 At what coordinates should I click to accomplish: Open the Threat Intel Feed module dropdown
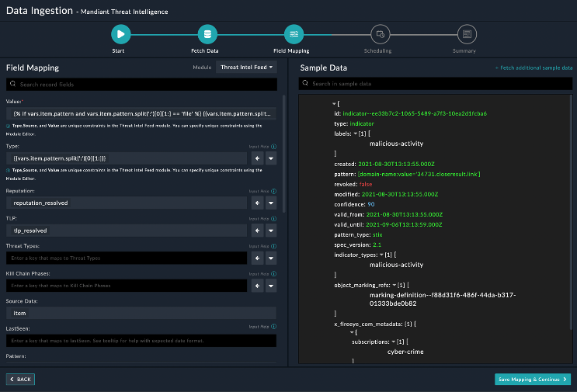[x=246, y=68]
